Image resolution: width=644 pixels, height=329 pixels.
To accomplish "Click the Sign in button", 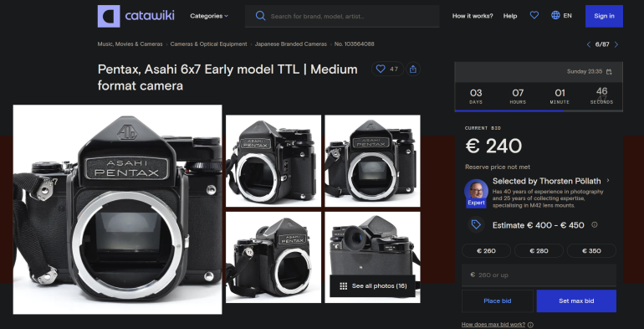I will coord(604,16).
